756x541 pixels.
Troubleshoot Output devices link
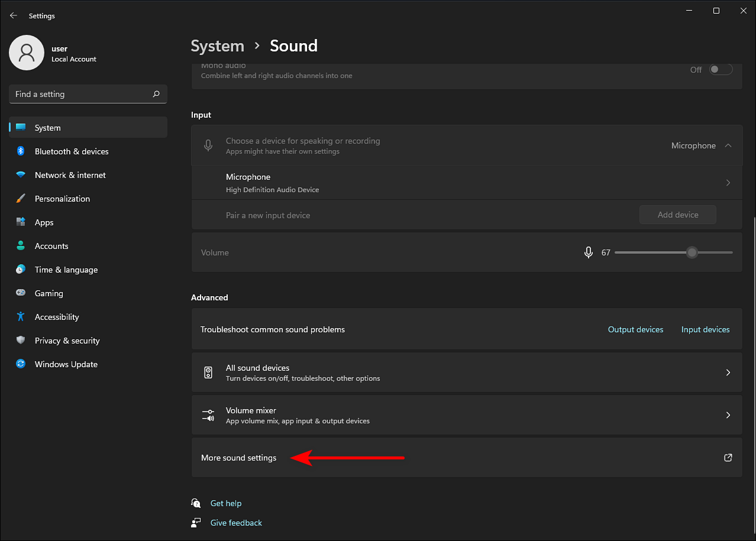(635, 329)
